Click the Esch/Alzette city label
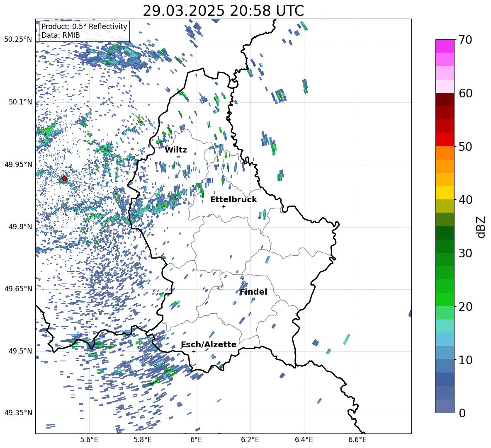Screen dimensions: 491x448 tap(209, 344)
